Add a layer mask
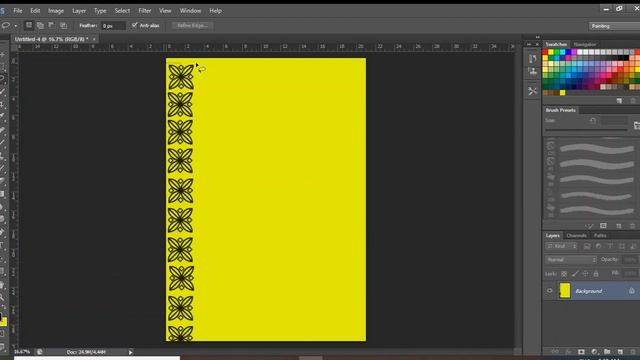640x360 pixels. point(581,351)
